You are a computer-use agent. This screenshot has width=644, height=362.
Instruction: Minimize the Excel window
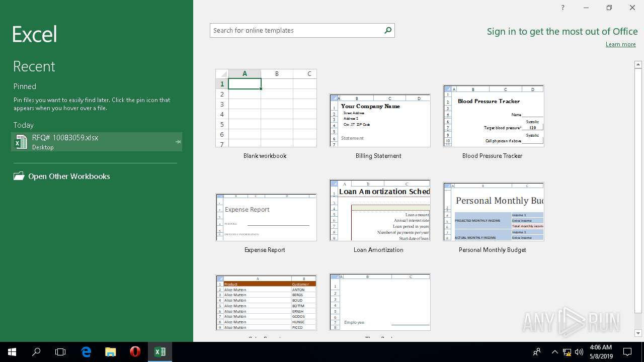[x=586, y=8]
